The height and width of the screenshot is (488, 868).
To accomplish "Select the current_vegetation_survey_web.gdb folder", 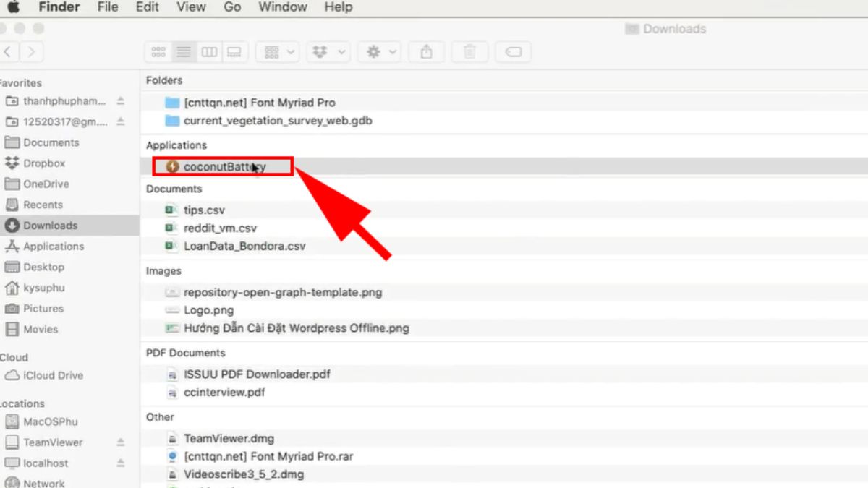I will coord(277,121).
